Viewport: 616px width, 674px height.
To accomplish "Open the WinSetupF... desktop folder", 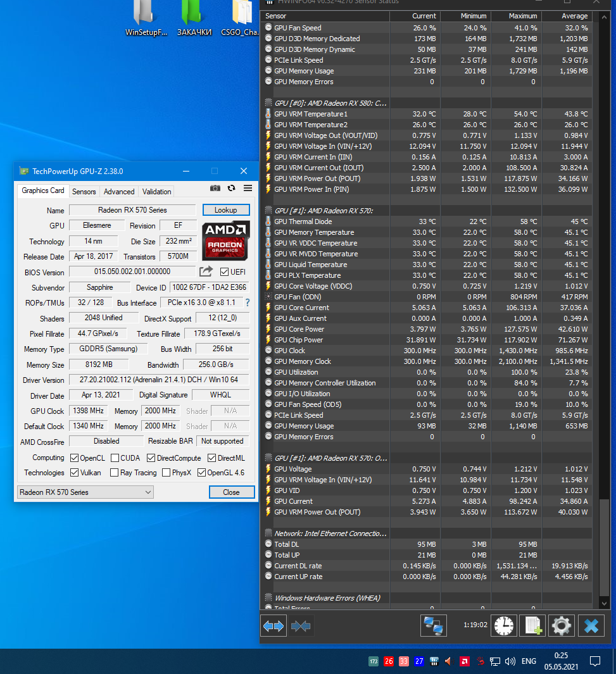I will click(146, 18).
